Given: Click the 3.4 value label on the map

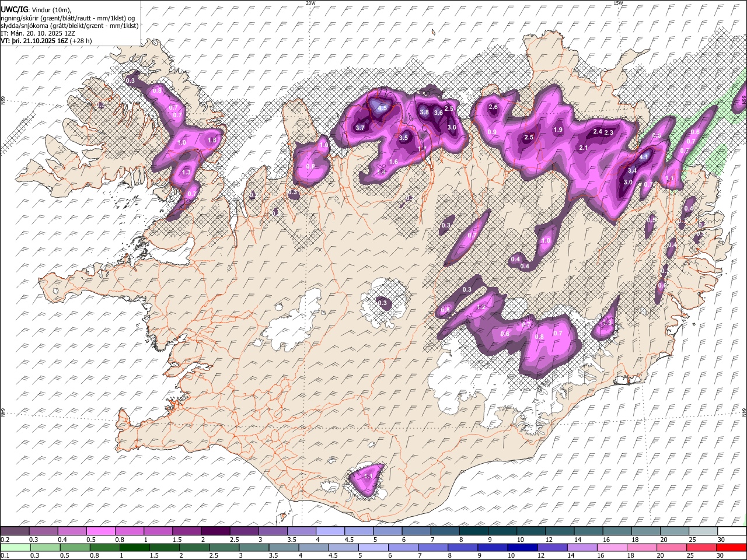Looking at the screenshot, I should click(632, 170).
